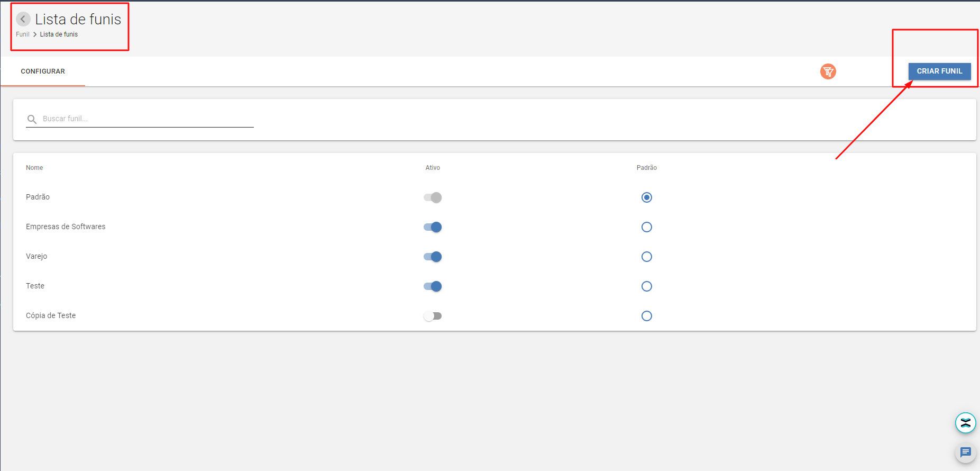Open the CONFIGURAR tab

click(x=43, y=71)
